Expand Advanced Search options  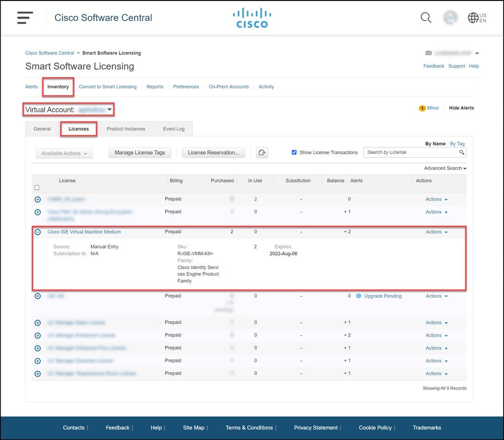coord(445,168)
